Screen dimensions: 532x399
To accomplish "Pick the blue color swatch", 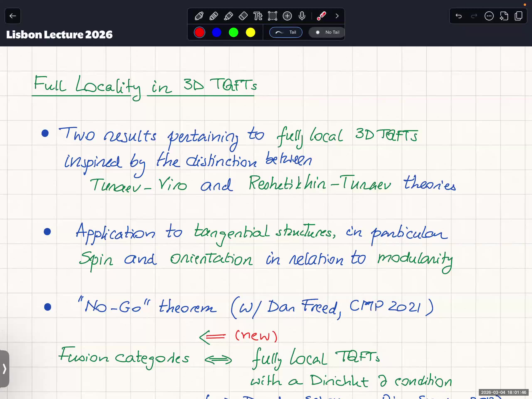I will [217, 32].
